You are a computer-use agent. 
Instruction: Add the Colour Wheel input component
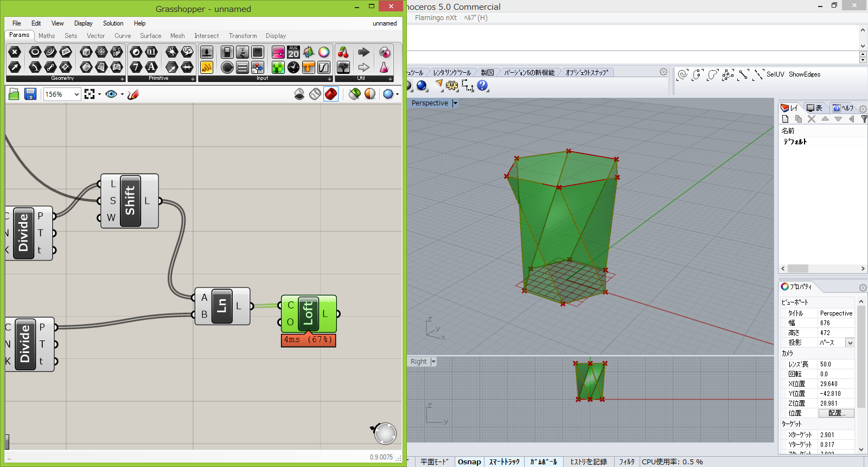[324, 52]
